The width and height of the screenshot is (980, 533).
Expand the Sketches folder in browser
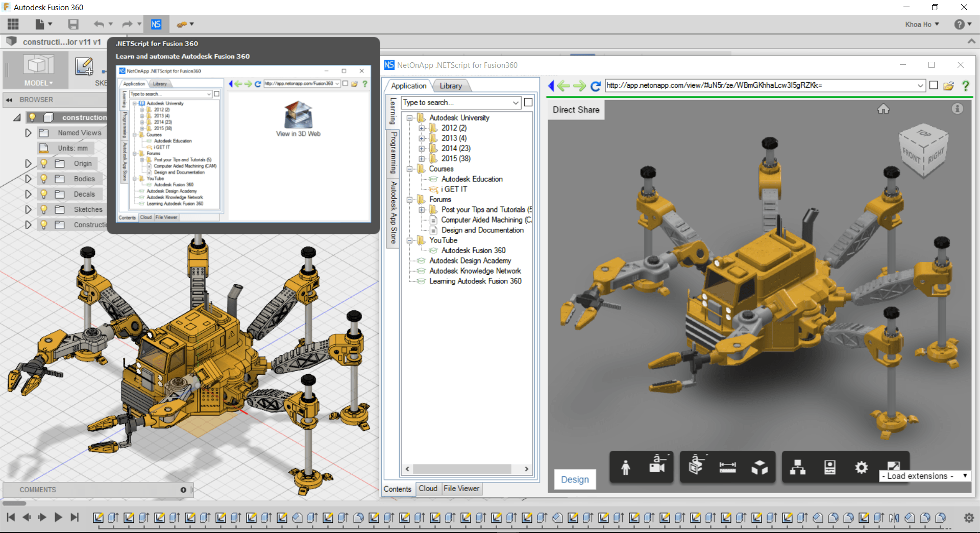[x=28, y=209]
